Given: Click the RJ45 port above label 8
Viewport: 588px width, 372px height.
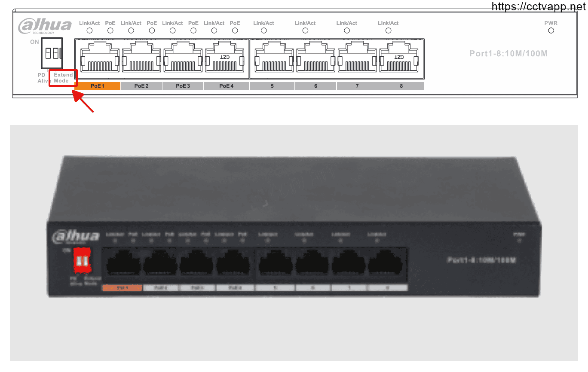Looking at the screenshot, I should click(x=399, y=58).
